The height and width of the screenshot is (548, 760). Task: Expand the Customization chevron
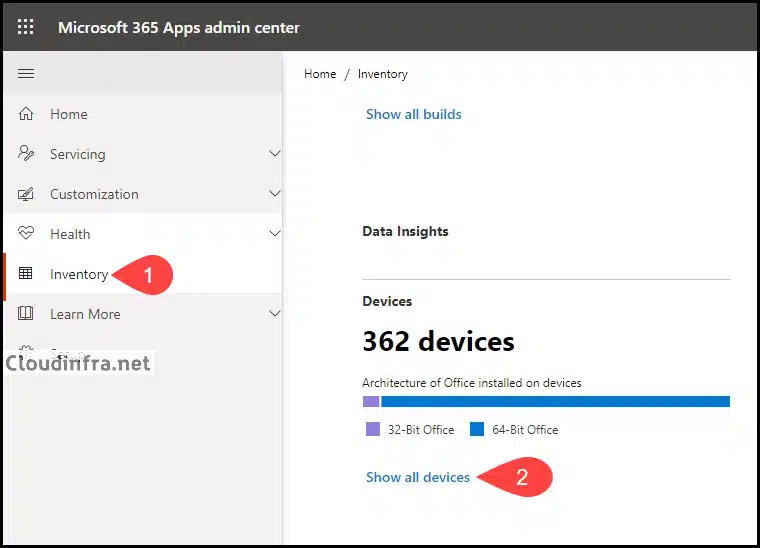pyautogui.click(x=275, y=194)
